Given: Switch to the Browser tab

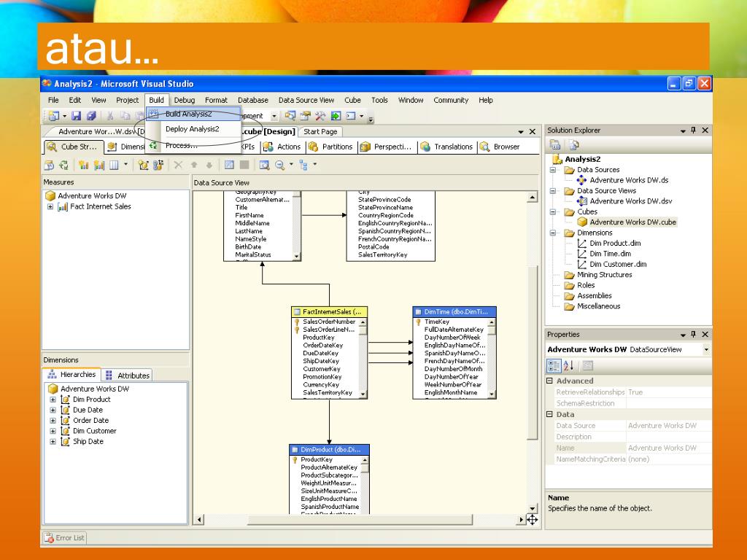Looking at the screenshot, I should point(500,147).
